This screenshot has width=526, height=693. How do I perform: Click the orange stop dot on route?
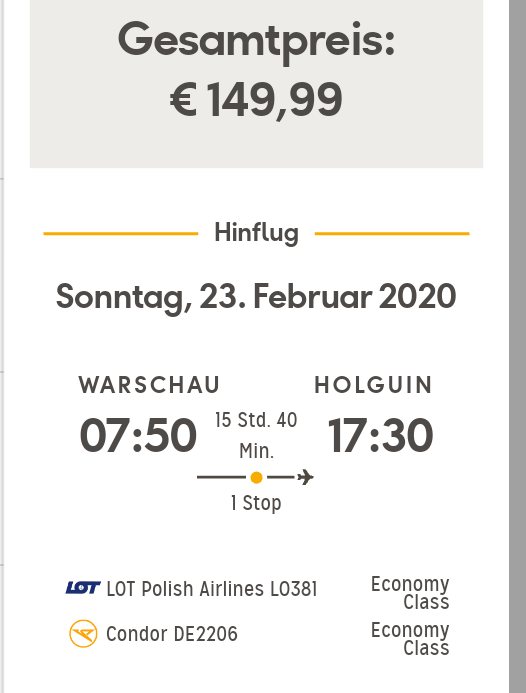256,477
